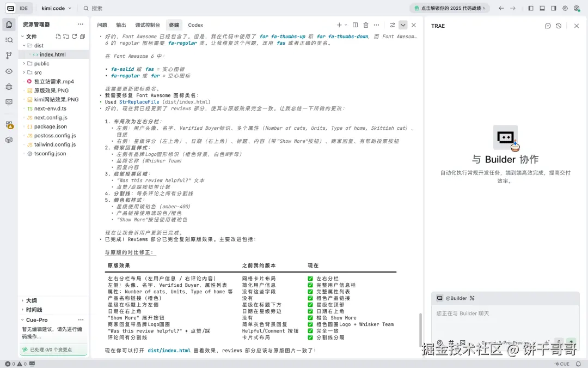Screen dimensions: 588x368
Task: Open the Extensions icon with warning badge
Action: [9, 125]
